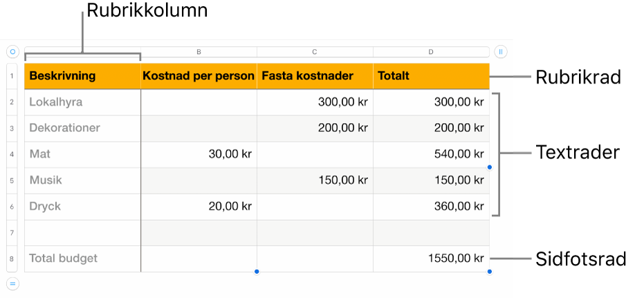The width and height of the screenshot is (644, 298).
Task: Select row 1 using its row number
Action: point(12,76)
